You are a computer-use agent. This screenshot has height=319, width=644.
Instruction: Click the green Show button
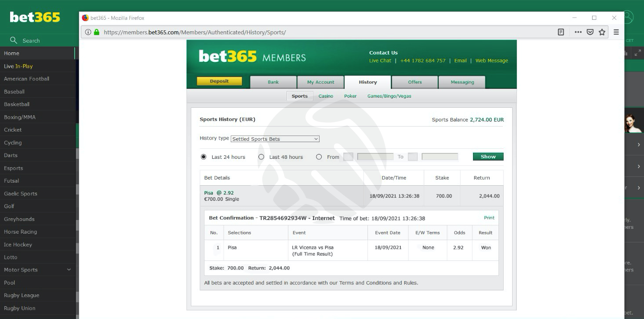coord(488,157)
